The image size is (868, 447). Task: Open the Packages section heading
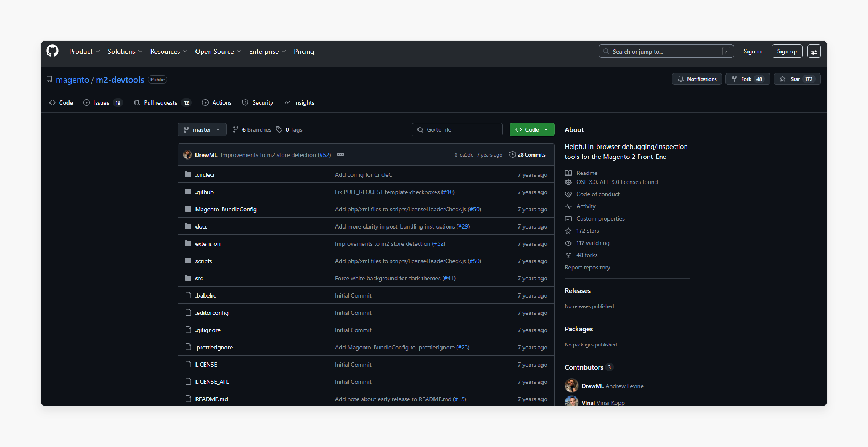[x=578, y=329]
